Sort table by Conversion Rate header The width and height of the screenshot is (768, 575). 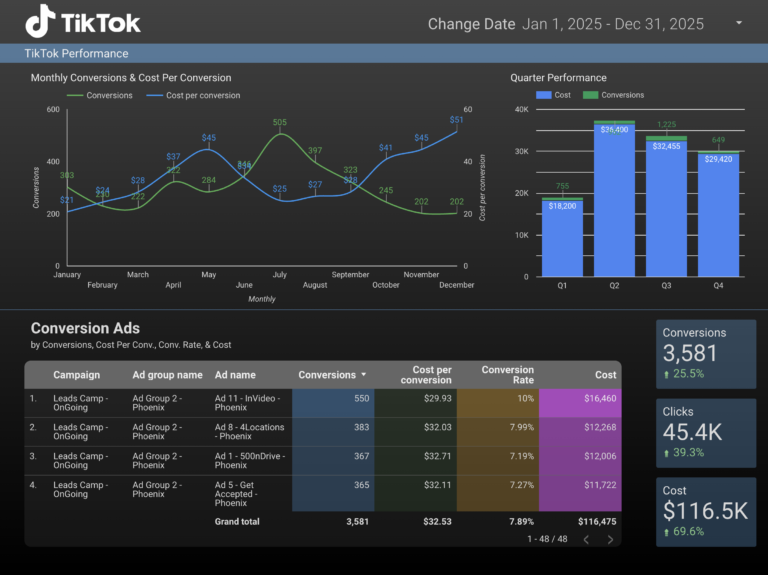[508, 374]
